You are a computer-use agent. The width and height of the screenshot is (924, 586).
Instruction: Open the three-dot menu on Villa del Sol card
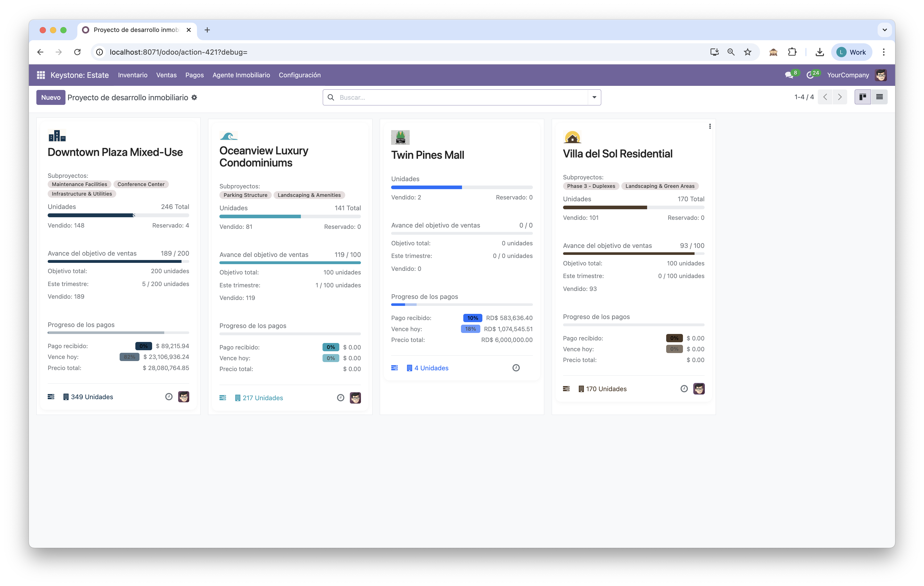pyautogui.click(x=710, y=126)
